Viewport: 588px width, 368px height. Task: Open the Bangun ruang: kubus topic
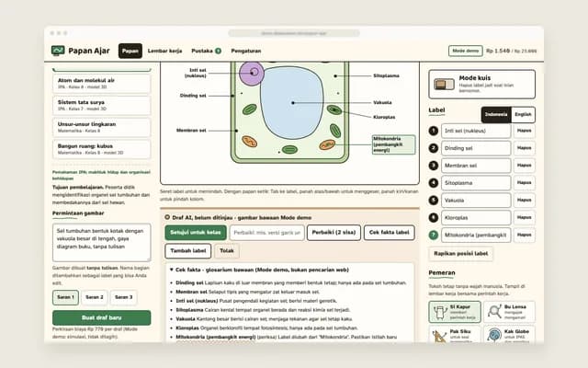[102, 149]
